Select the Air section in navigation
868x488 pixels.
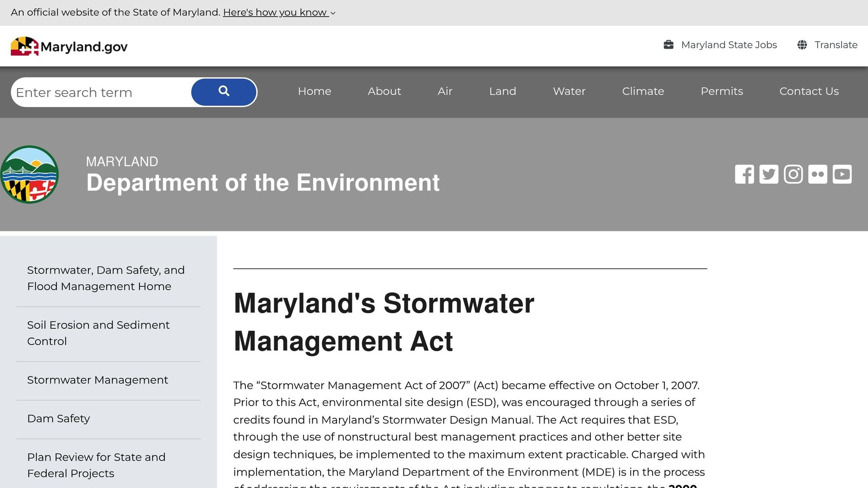tap(445, 91)
